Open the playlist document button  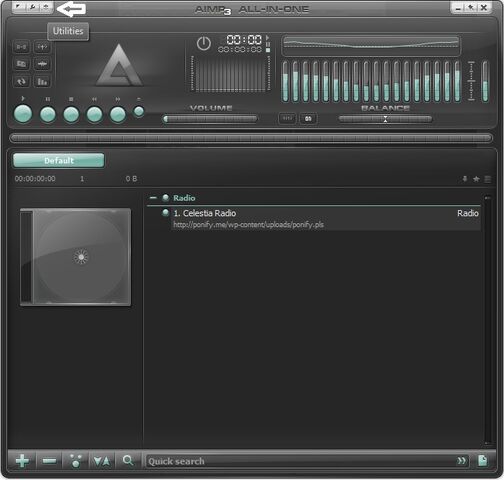(482, 461)
